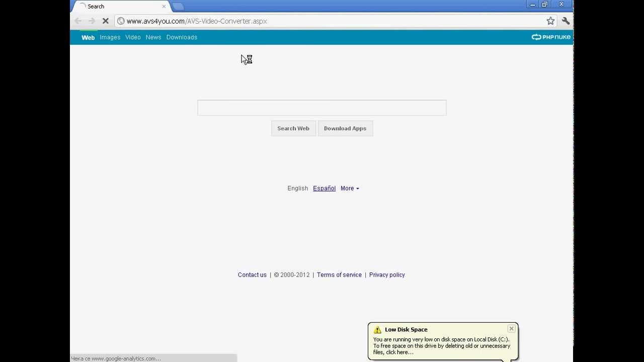Click the google-analytics status bar text
644x362 pixels.
116,358
